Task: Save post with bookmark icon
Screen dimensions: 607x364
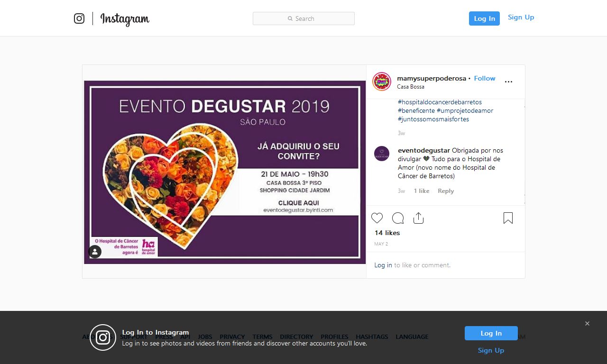Action: (x=508, y=218)
